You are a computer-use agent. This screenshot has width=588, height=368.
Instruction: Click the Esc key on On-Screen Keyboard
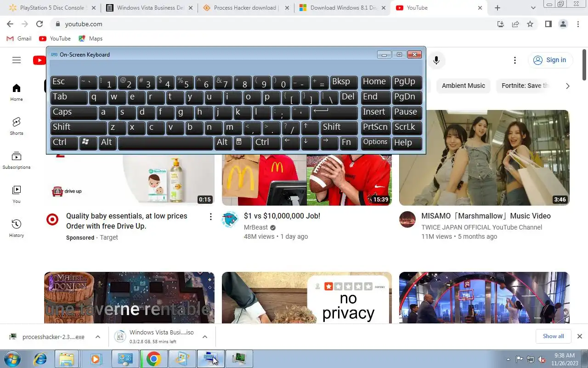64,82
